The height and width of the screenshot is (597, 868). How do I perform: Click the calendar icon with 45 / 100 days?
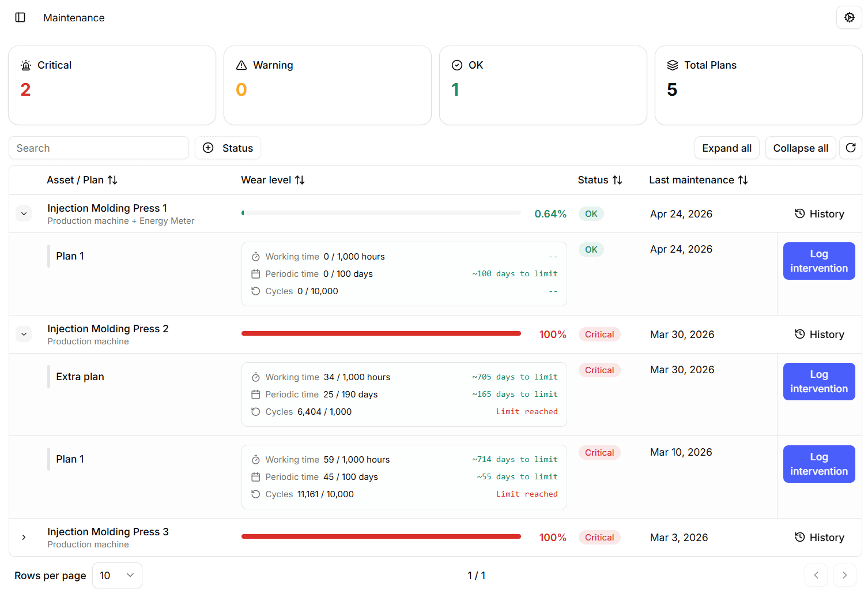pos(256,477)
